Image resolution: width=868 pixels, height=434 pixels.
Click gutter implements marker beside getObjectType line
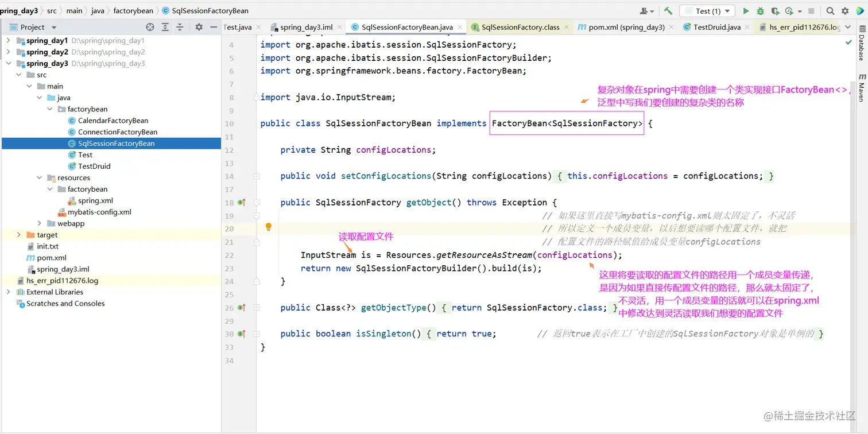(x=242, y=308)
